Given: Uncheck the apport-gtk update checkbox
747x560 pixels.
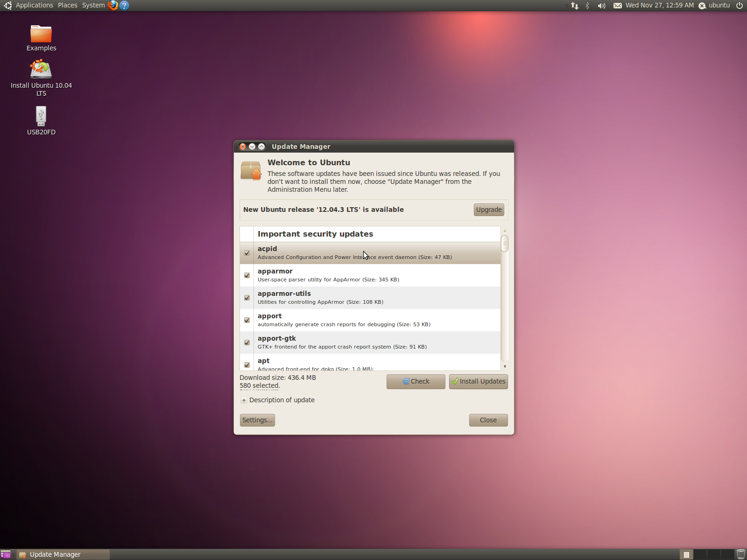Looking at the screenshot, I should (x=247, y=343).
